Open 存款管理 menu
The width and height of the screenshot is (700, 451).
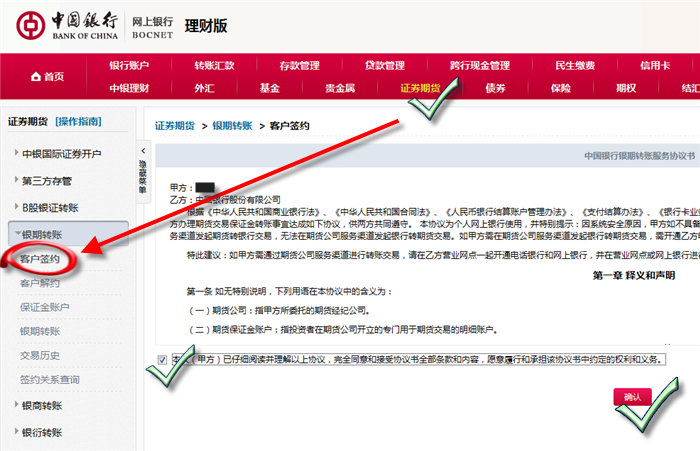click(x=300, y=66)
